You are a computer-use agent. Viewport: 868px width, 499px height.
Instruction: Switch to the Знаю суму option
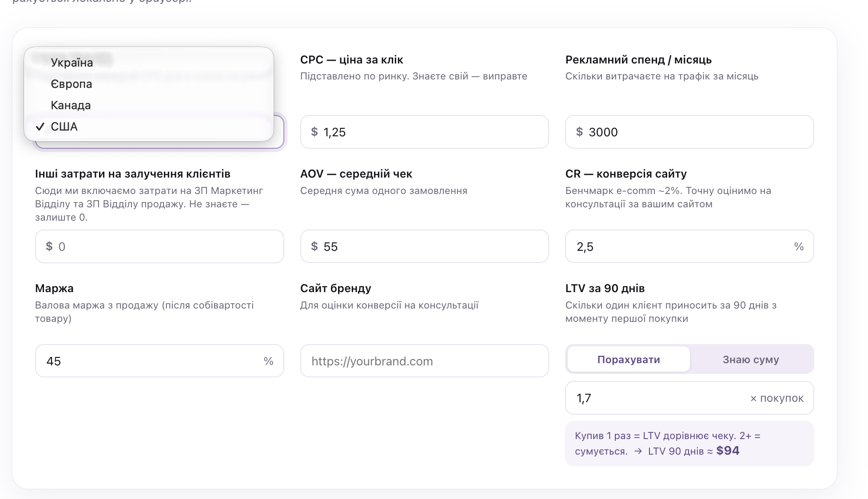pos(751,359)
